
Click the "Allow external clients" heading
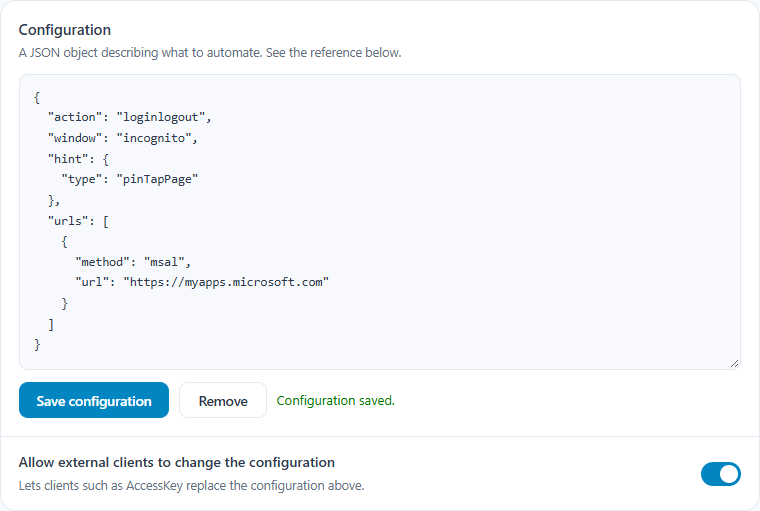coord(176,463)
